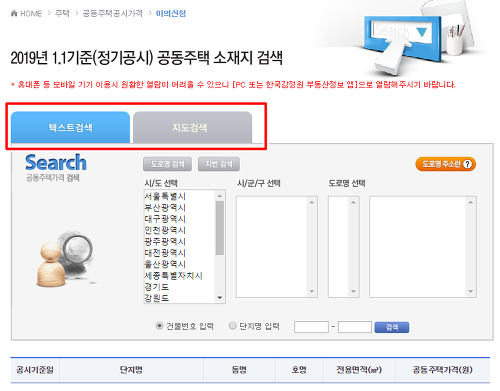The image size is (500, 391).
Task: Click the wide 도로명 list scroll-down arrow
Action: pyautogui.click(x=471, y=291)
